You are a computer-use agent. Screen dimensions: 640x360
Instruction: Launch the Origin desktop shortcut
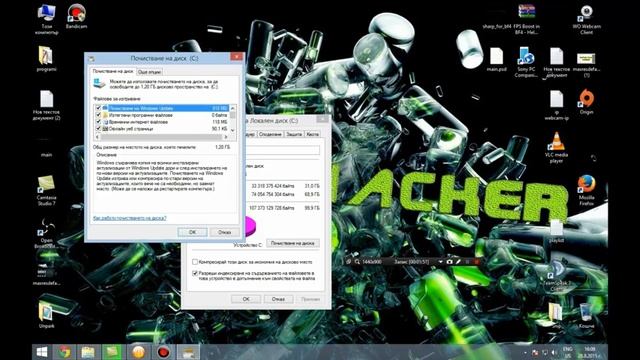pyautogui.click(x=586, y=101)
